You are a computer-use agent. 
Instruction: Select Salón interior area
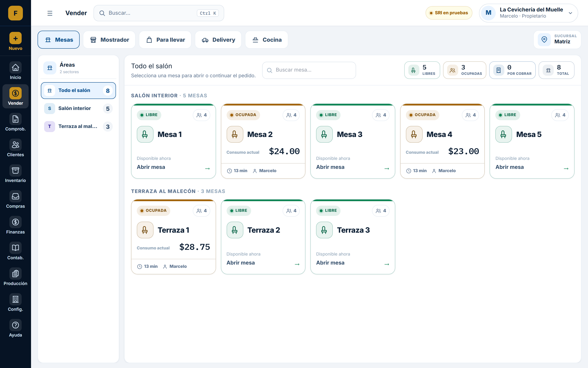coord(78,109)
